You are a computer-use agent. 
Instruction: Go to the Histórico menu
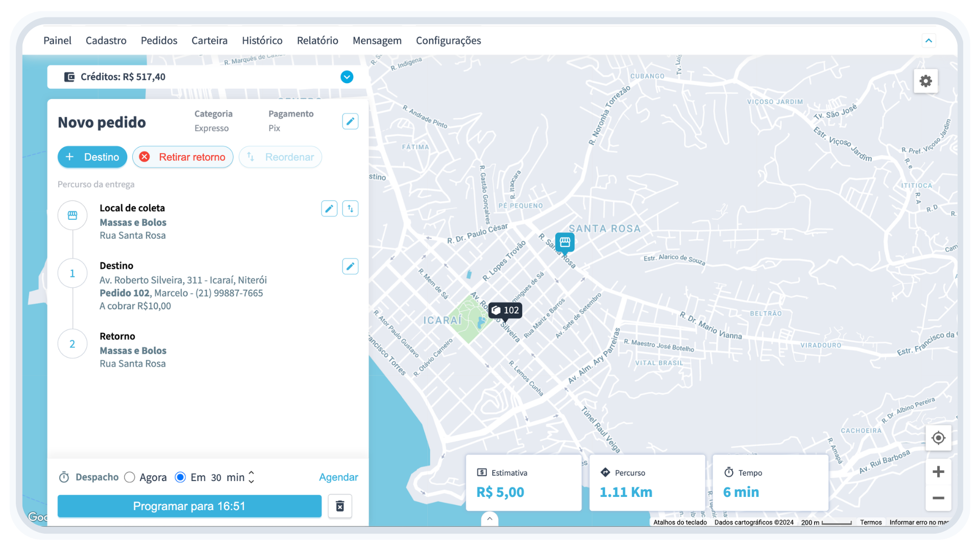262,41
